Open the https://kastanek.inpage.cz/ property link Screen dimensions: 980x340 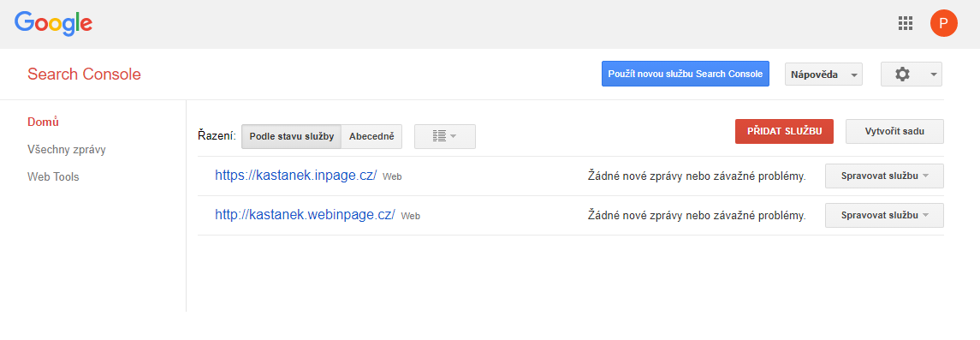295,176
